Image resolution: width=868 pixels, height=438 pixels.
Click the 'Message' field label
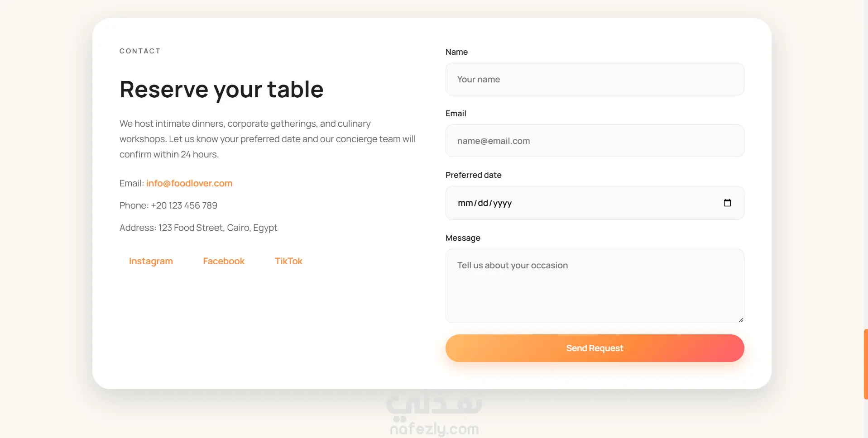click(x=463, y=238)
